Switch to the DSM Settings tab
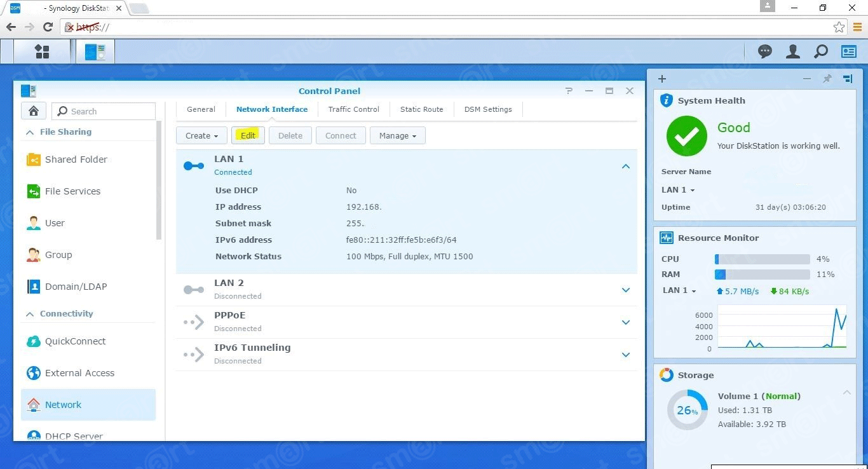The width and height of the screenshot is (868, 469). coord(488,109)
